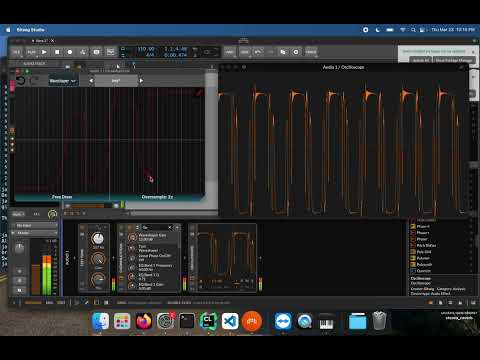The image size is (480, 360).
Task: Toggle the Oscilloscope device power button
Action: point(192,227)
